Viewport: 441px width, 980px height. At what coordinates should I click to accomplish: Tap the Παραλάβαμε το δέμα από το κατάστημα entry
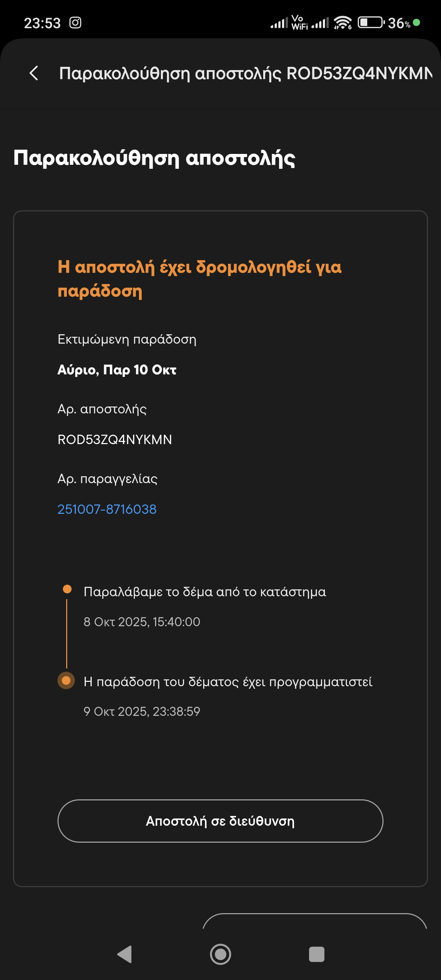pyautogui.click(x=205, y=592)
